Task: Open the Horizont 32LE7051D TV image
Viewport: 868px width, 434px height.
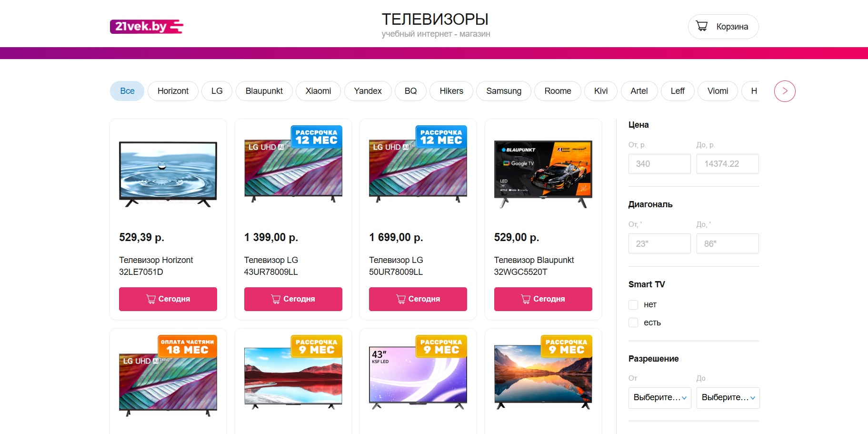Action: click(x=168, y=174)
